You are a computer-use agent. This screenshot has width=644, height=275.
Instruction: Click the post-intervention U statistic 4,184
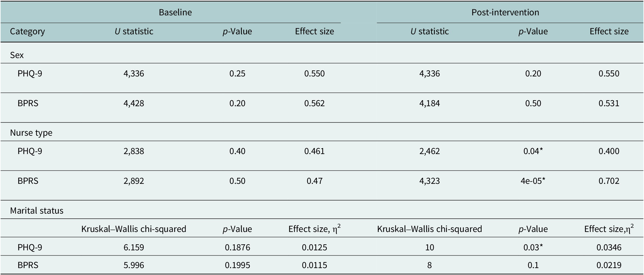[x=429, y=104]
